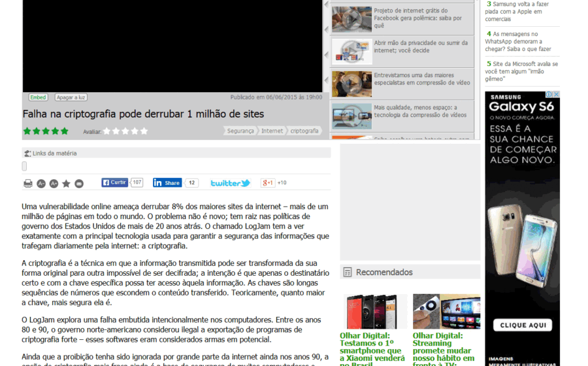588x366 pixels.
Task: Open link Projeto de internet grátis do Facebook
Action: tap(417, 18)
